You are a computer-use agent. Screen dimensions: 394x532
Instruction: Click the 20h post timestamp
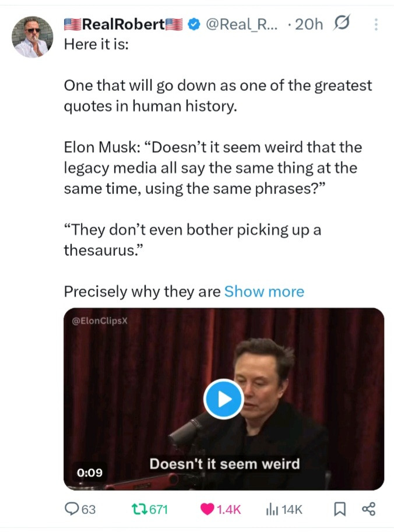[309, 24]
